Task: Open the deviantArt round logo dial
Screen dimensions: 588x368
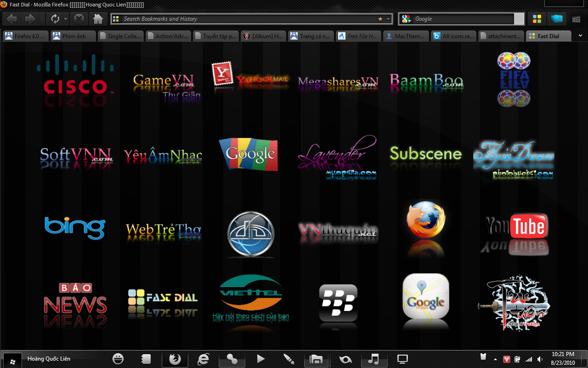Action: click(251, 234)
